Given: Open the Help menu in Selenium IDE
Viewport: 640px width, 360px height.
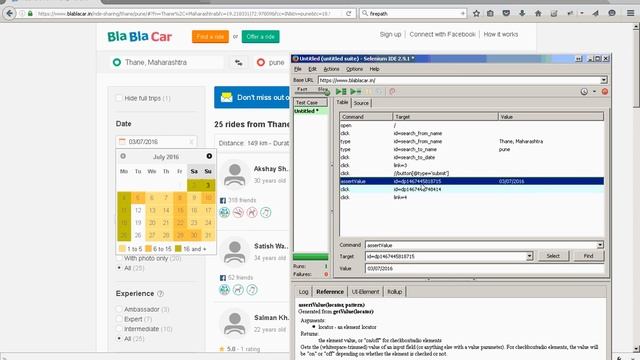Looking at the screenshot, I should point(374,69).
